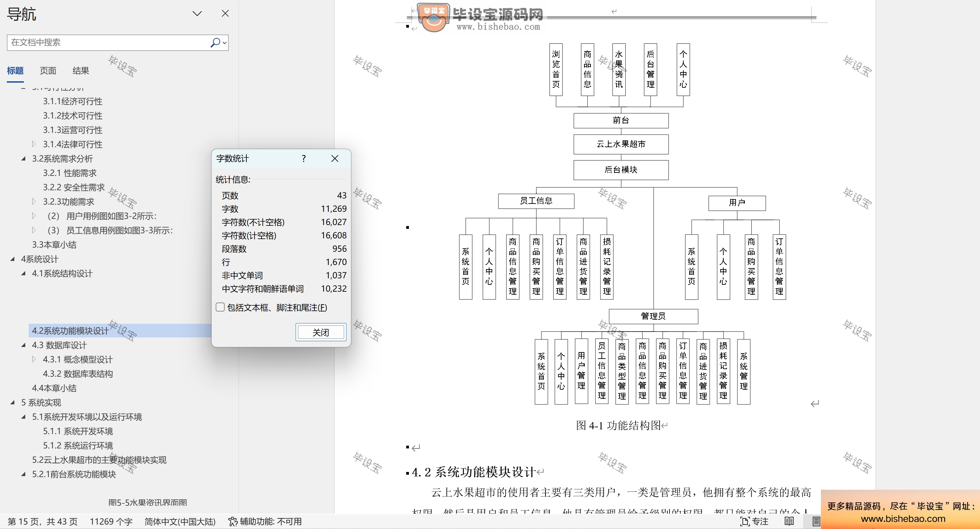
Task: Collapse the 4.1系统结构设计 heading
Action: click(x=23, y=273)
